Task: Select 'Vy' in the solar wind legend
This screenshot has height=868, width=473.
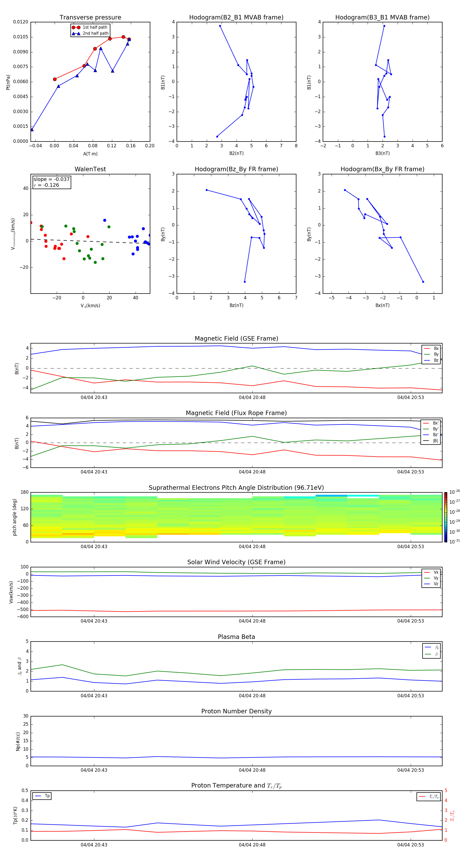Action: point(431,578)
